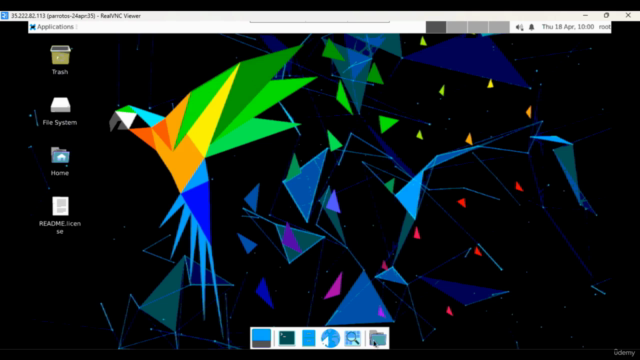Viewport: 640px width, 360px height.
Task: Launch the terminal from the dock
Action: [x=287, y=338]
